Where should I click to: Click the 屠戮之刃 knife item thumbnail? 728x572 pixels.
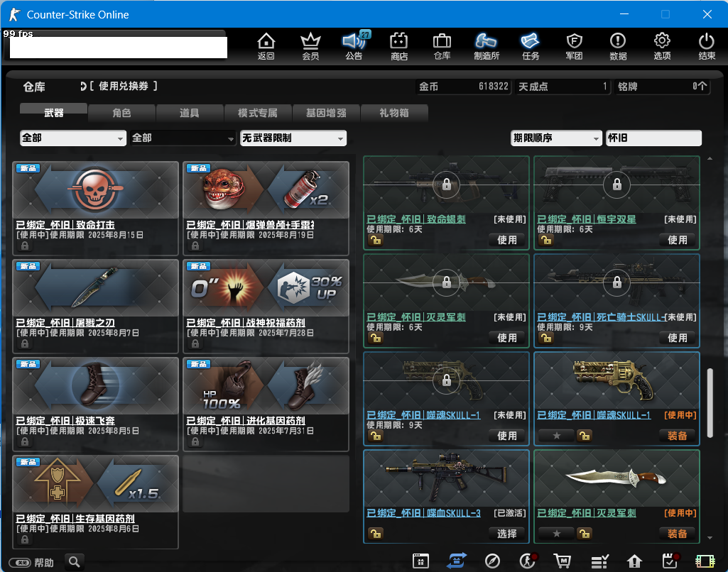(96, 288)
